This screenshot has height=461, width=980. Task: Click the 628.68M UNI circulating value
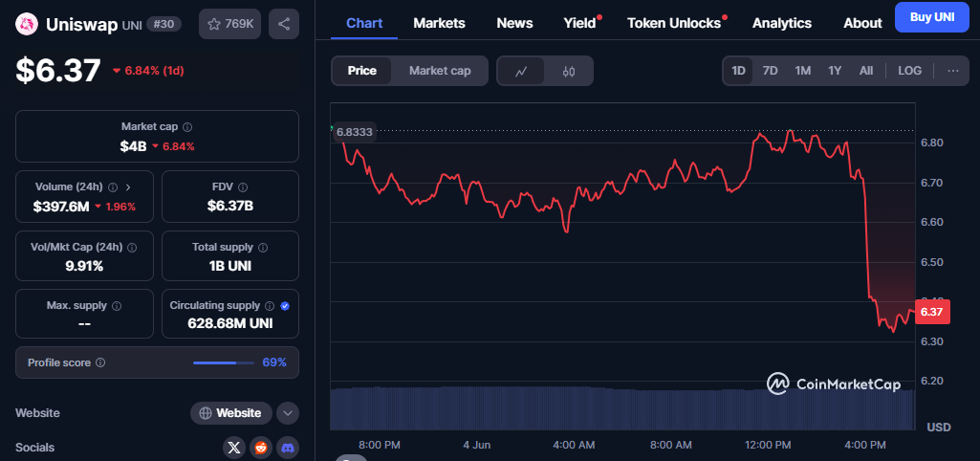230,323
